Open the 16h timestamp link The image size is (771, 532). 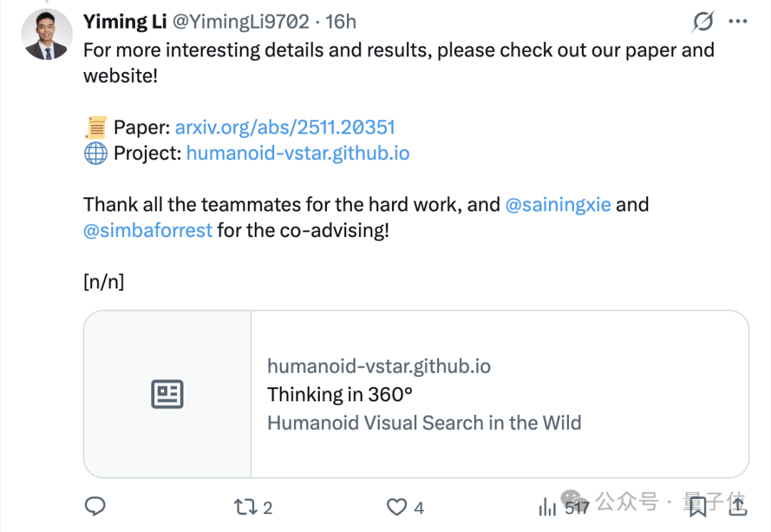tap(341, 22)
